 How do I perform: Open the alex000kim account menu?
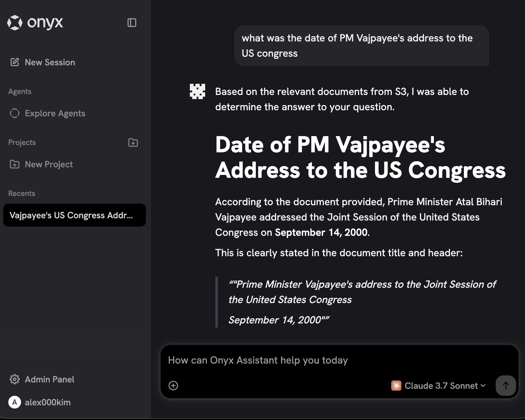tap(48, 402)
